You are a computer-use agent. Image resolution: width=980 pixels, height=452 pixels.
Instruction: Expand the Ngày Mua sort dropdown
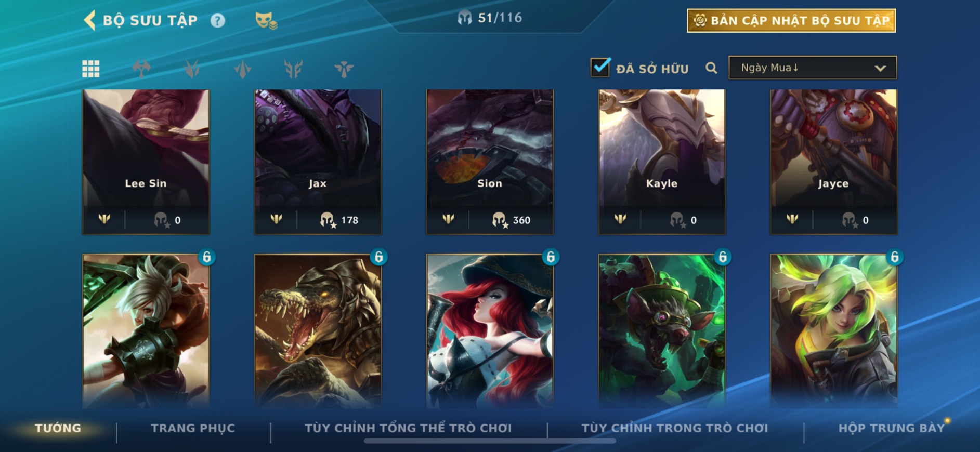813,68
